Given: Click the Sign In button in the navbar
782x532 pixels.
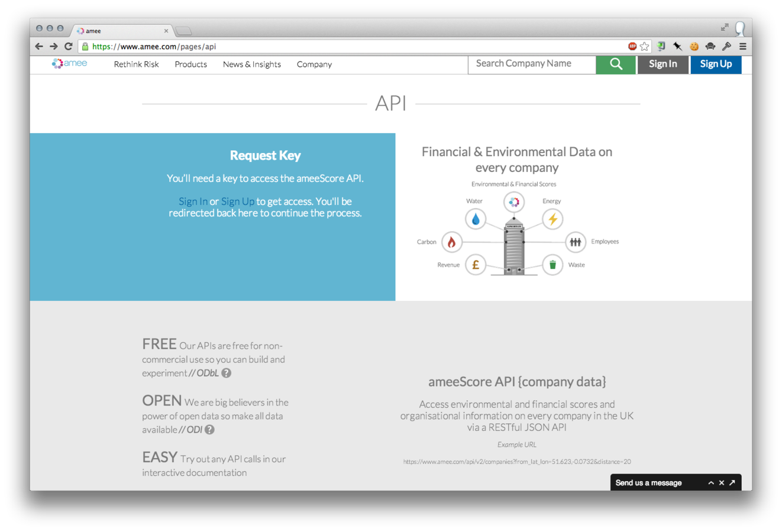Looking at the screenshot, I should point(663,64).
